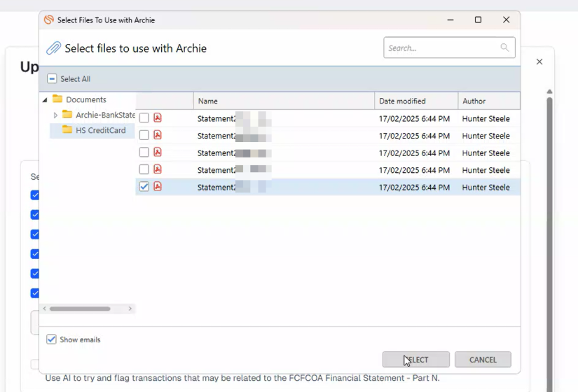Click the search magnifier icon
Viewport: 578px width, 392px height.
click(x=504, y=48)
